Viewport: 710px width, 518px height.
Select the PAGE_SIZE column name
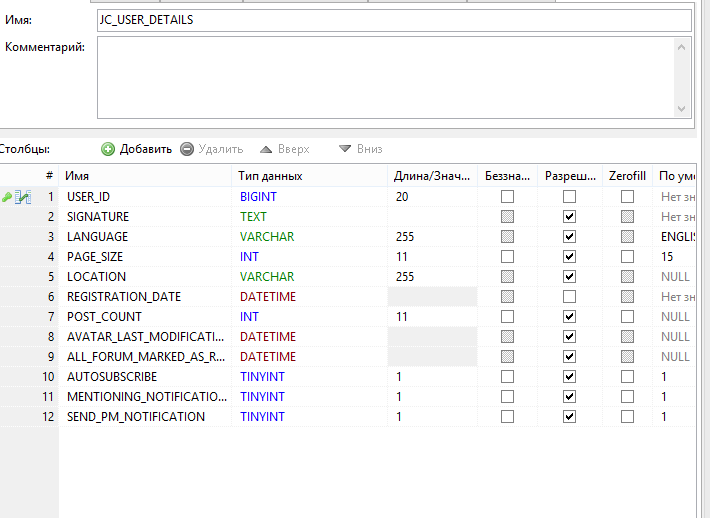click(95, 257)
